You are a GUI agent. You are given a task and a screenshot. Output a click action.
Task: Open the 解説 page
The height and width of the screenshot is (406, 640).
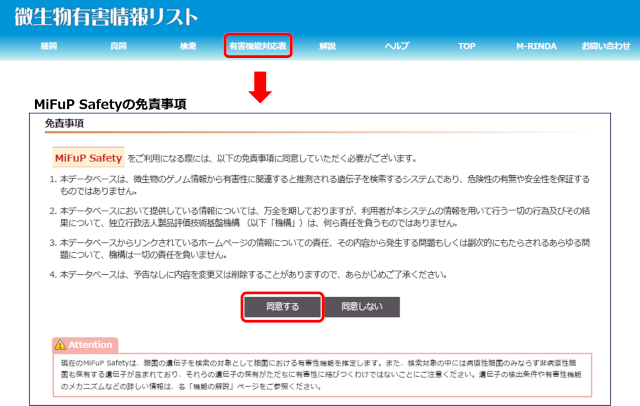[327, 46]
